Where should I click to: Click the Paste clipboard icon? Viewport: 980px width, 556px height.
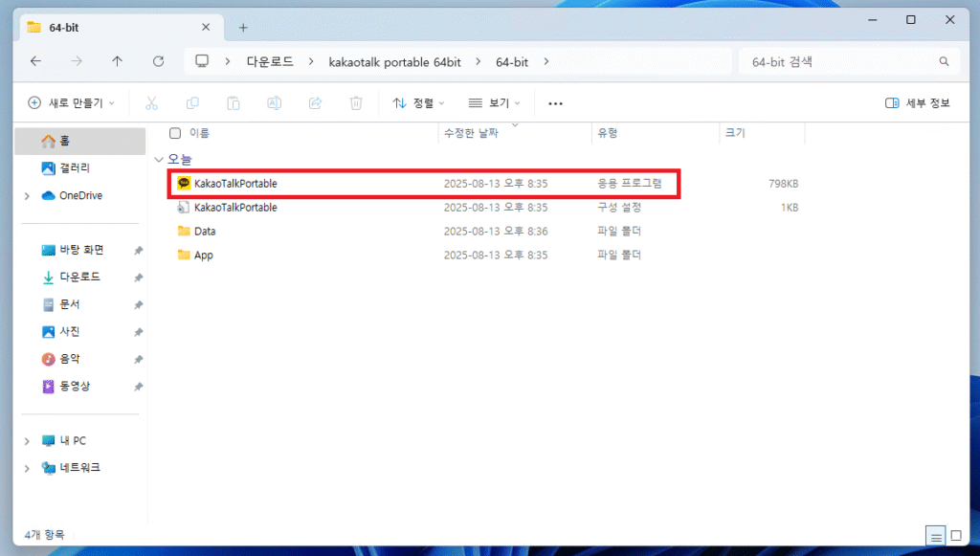tap(234, 103)
